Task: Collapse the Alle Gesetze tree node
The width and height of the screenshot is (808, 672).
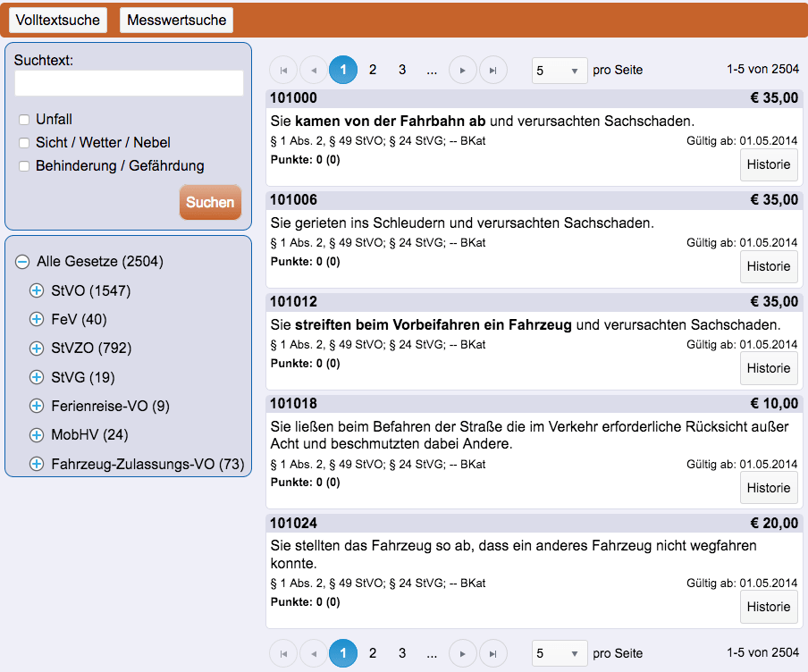Action: 22,262
